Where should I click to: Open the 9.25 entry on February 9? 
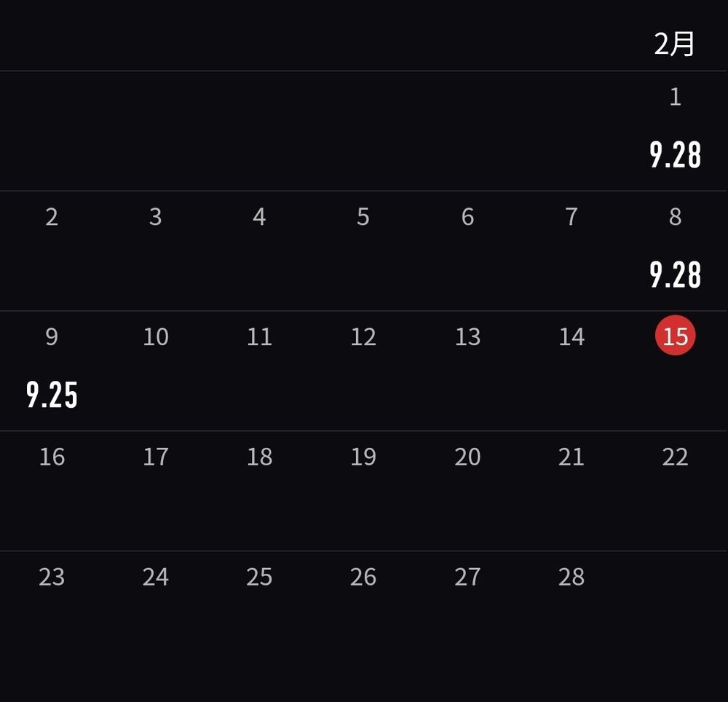click(x=52, y=395)
